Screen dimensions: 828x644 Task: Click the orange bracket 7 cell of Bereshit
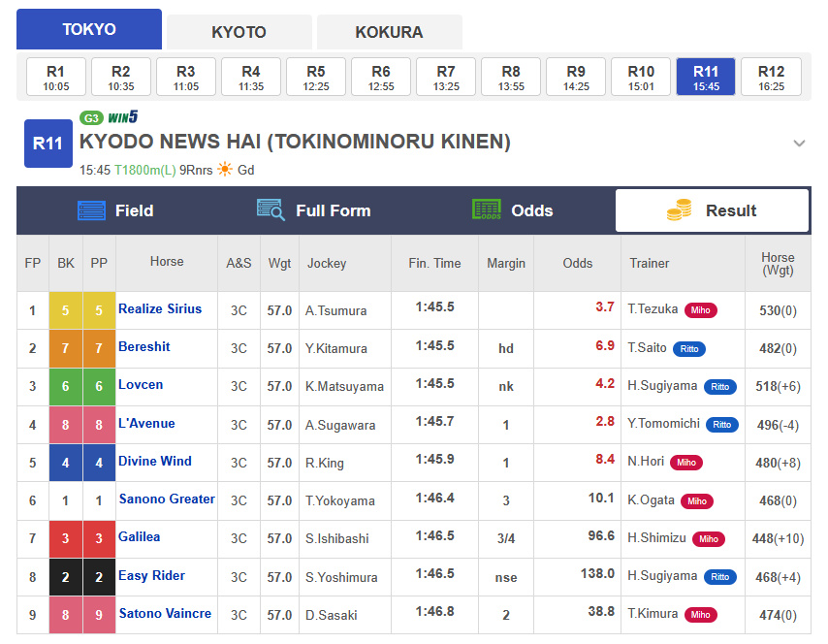(x=66, y=349)
